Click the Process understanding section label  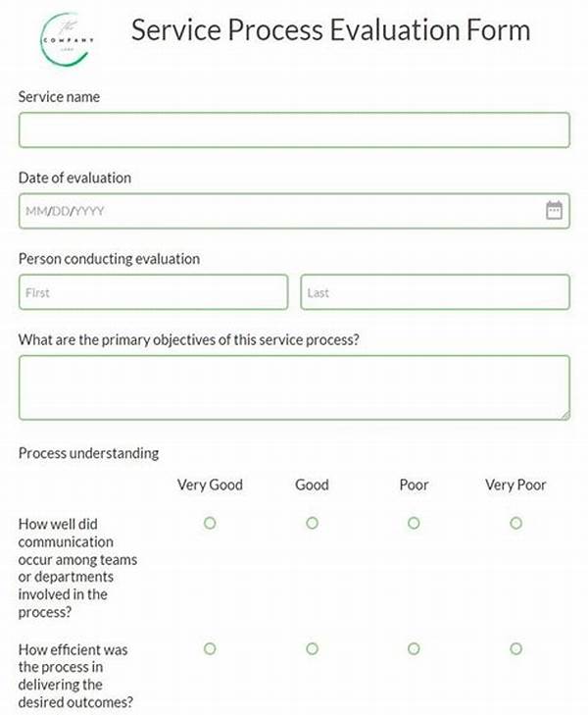(88, 453)
